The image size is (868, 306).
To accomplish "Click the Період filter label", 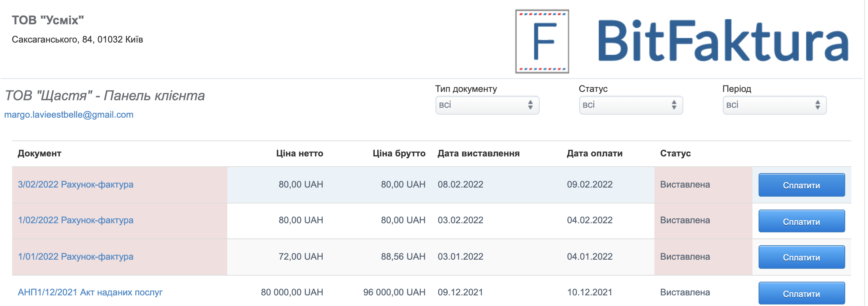I will (x=737, y=89).
